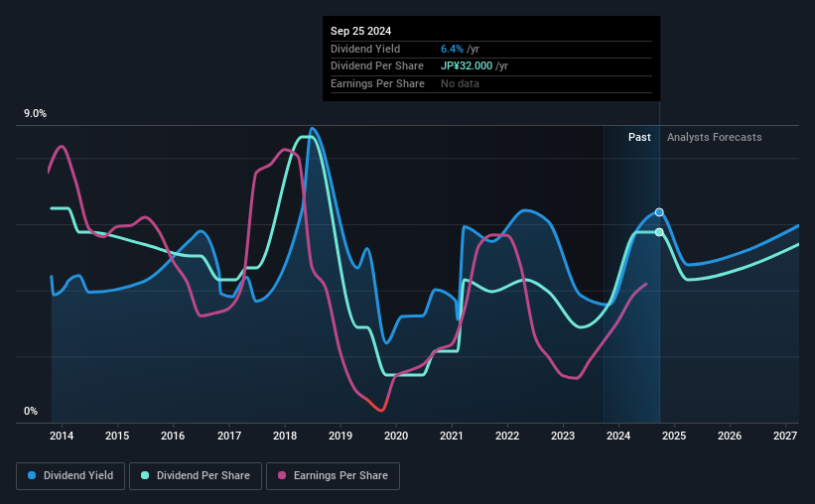
Task: Click the 9.0% y-axis label
Action: pyautogui.click(x=35, y=114)
